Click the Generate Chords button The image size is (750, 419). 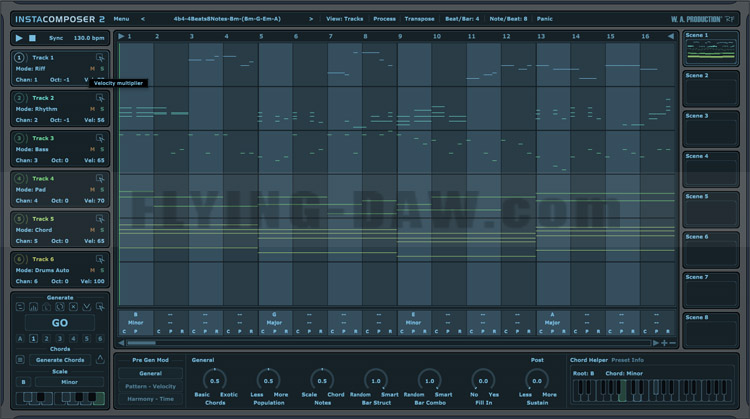pyautogui.click(x=60, y=360)
